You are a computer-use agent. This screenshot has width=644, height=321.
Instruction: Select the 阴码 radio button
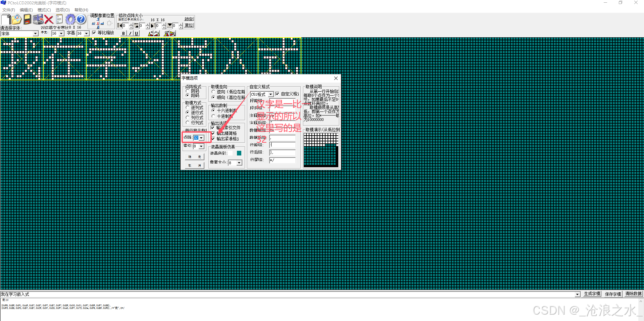[x=187, y=91]
